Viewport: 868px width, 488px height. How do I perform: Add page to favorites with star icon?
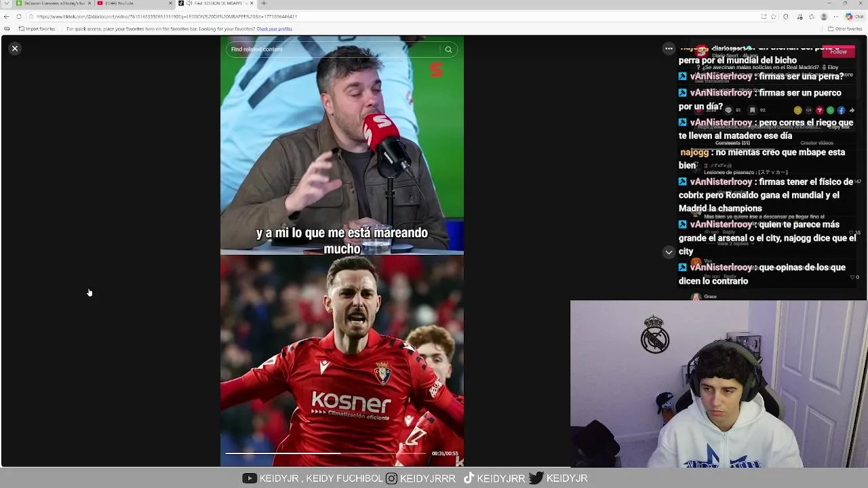pos(774,16)
